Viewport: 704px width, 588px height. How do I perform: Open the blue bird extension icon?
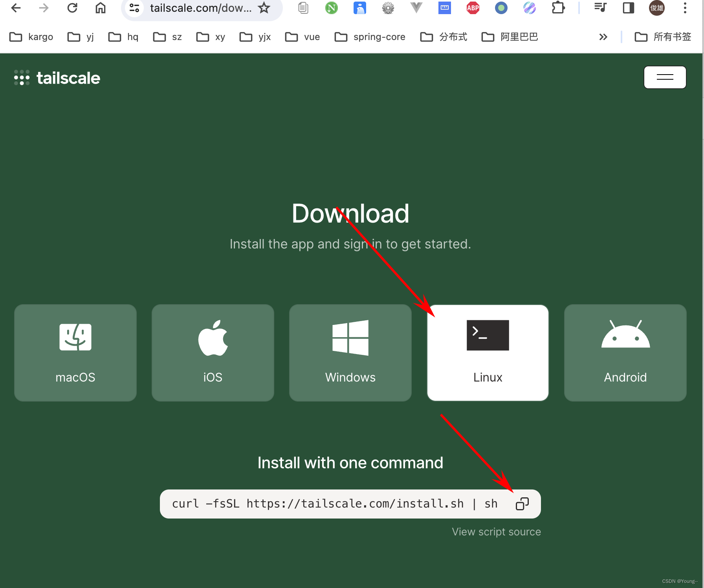coord(360,8)
